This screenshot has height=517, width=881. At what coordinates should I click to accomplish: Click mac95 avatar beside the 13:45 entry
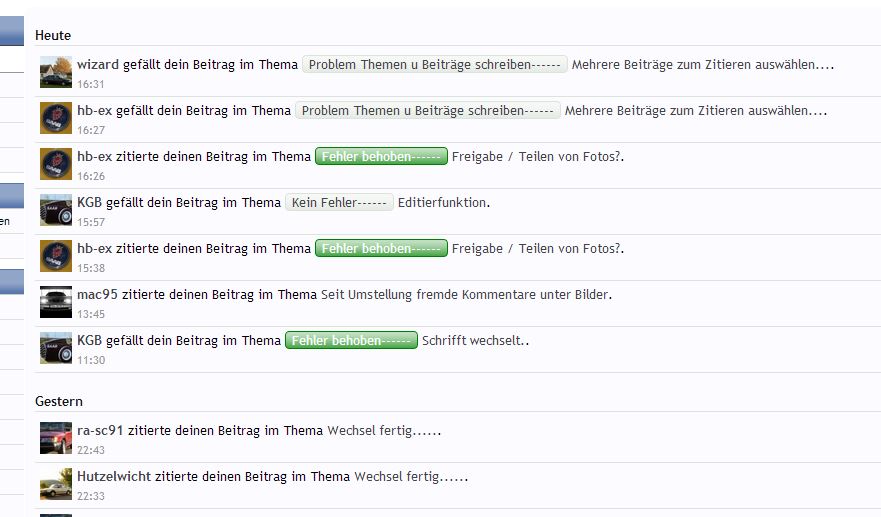(x=56, y=302)
